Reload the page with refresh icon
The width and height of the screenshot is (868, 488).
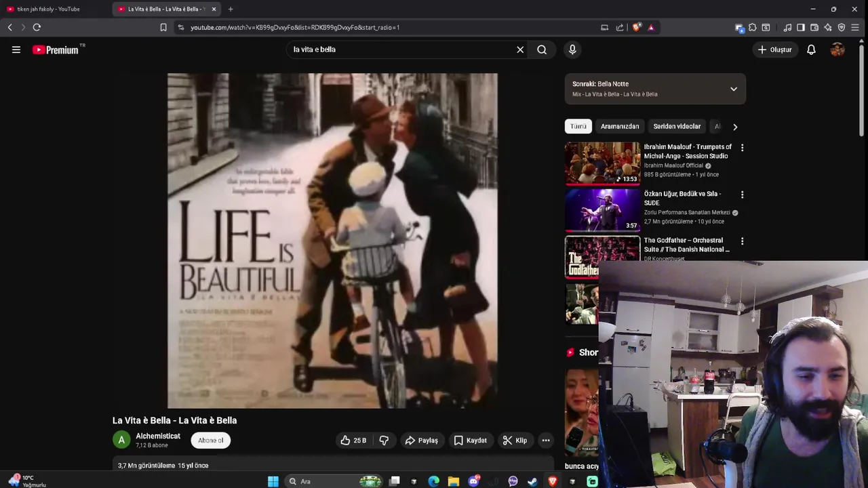(37, 27)
